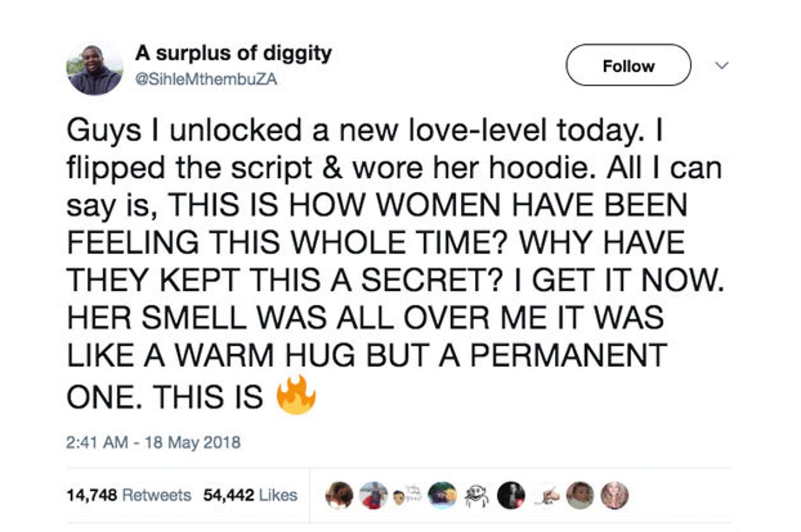Select the hand-drawn doodle face avatar
801x532 pixels.
coord(476,495)
